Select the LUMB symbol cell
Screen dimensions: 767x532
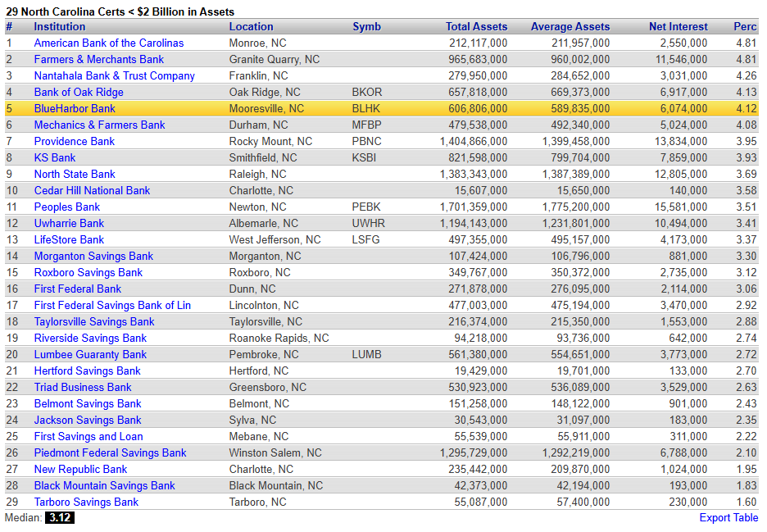point(366,354)
